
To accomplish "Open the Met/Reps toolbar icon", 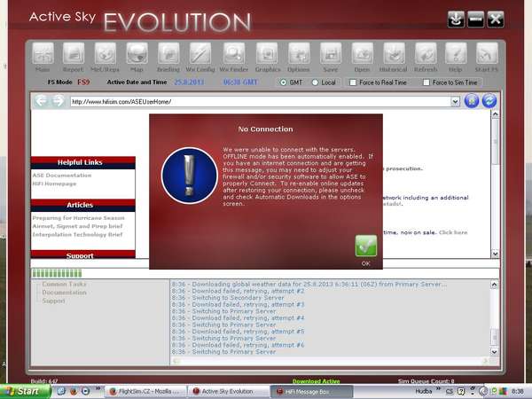I will coord(105,53).
